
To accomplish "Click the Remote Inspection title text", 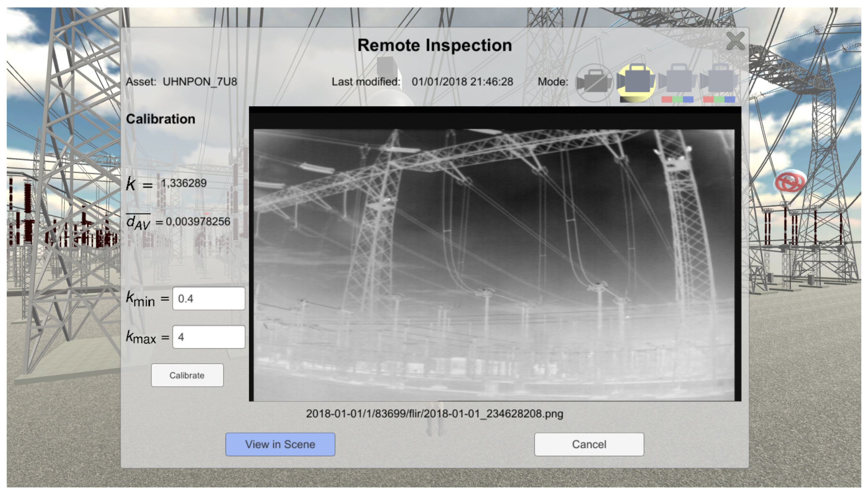I will coord(434,45).
